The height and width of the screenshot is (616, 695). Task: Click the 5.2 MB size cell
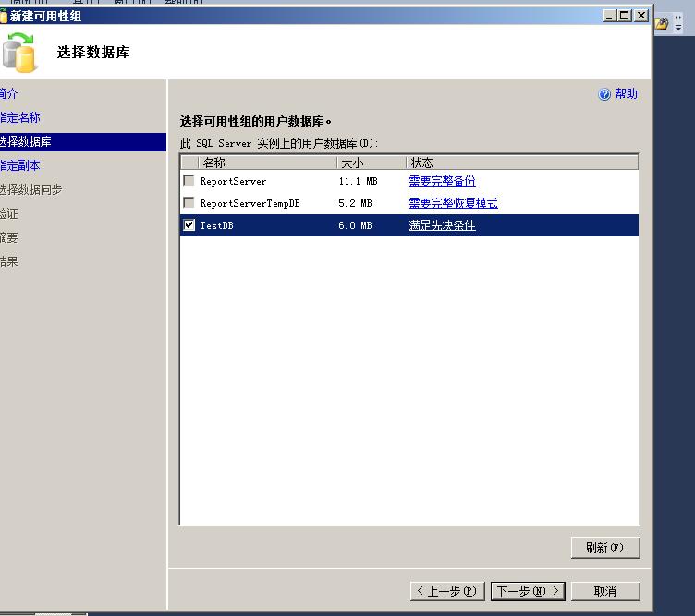[x=355, y=203]
